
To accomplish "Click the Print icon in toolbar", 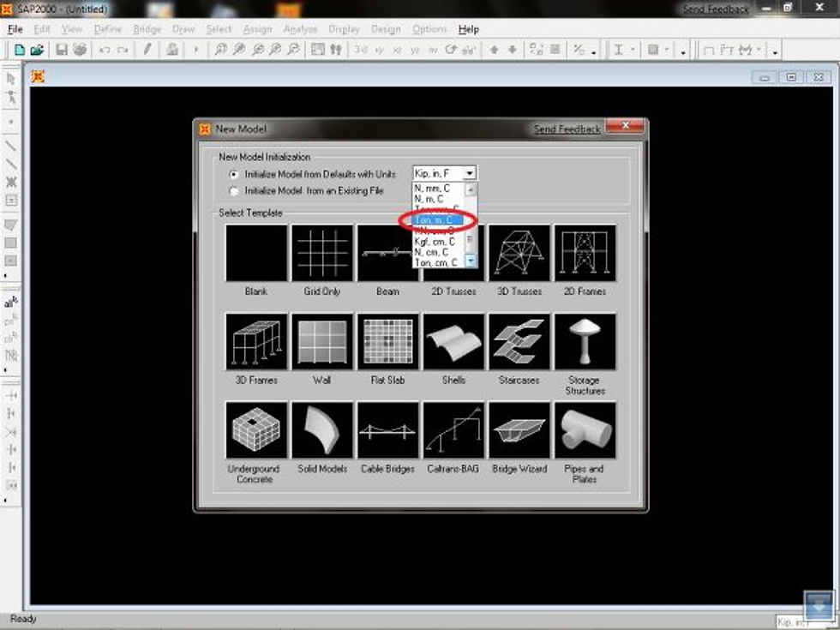I will tap(80, 50).
